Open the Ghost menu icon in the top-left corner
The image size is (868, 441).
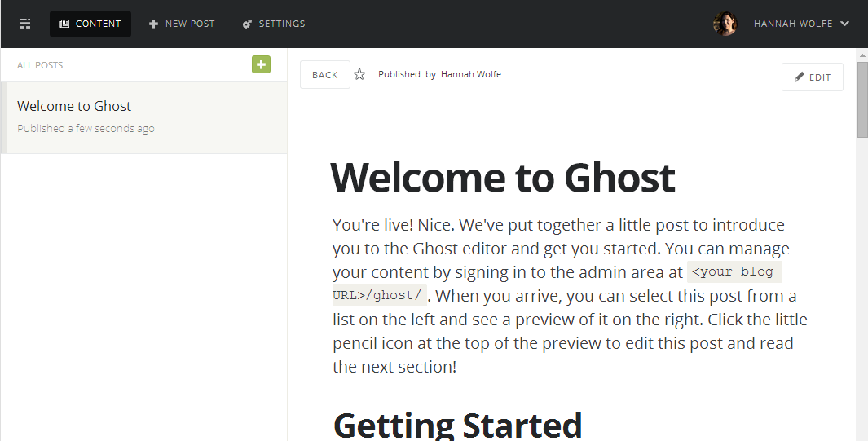pyautogui.click(x=25, y=24)
